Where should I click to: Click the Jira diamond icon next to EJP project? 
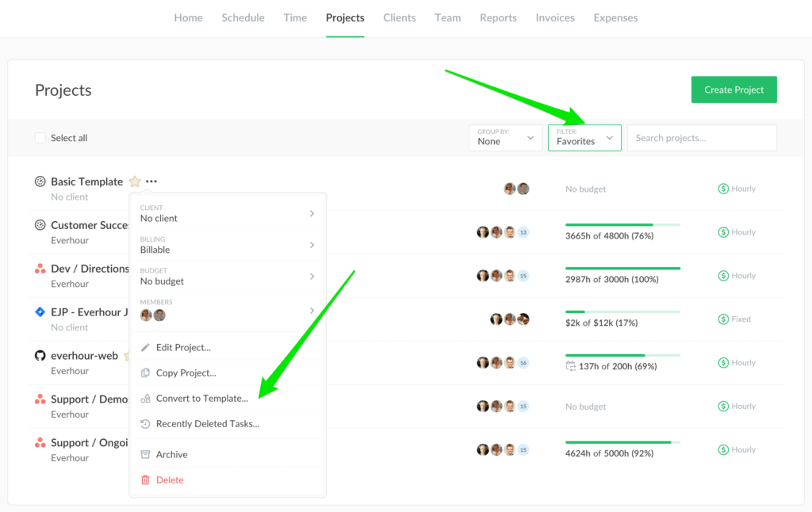[x=40, y=311]
